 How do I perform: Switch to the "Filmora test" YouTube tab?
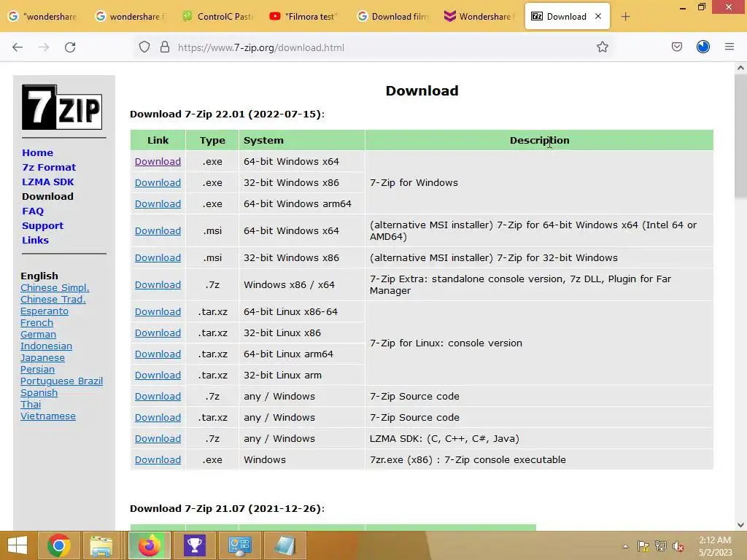click(x=305, y=16)
